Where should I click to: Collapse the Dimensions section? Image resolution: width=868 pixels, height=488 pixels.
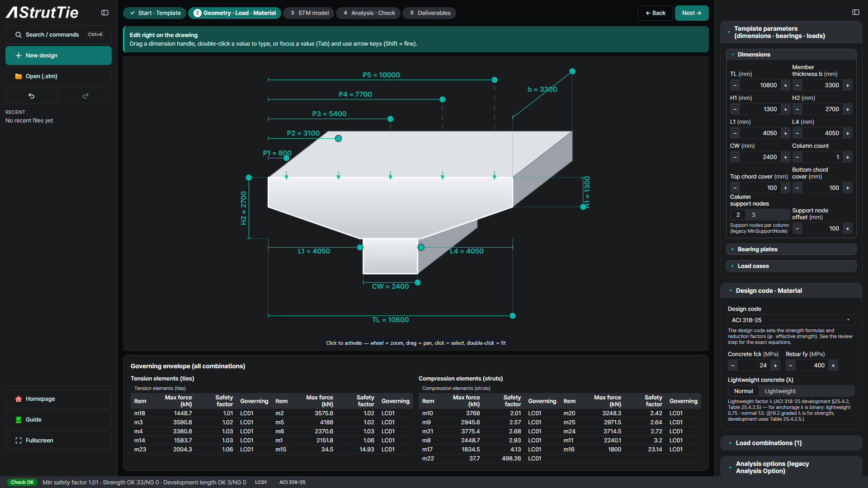[x=791, y=55]
